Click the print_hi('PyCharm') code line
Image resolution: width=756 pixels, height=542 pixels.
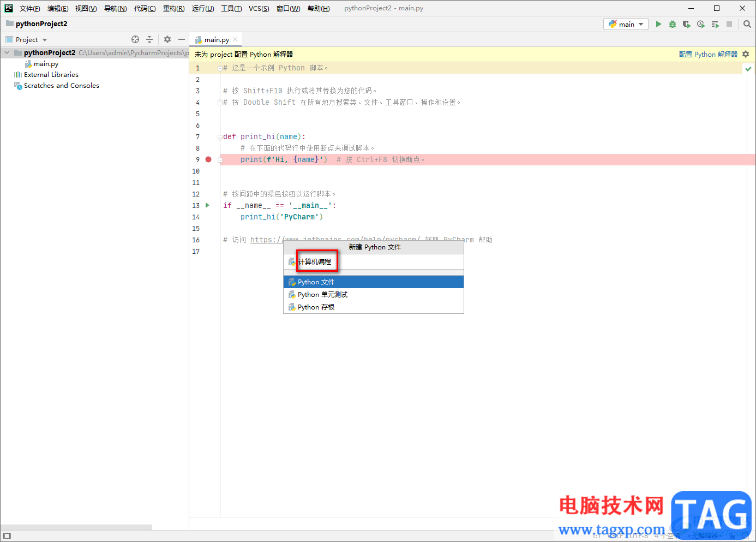click(281, 217)
